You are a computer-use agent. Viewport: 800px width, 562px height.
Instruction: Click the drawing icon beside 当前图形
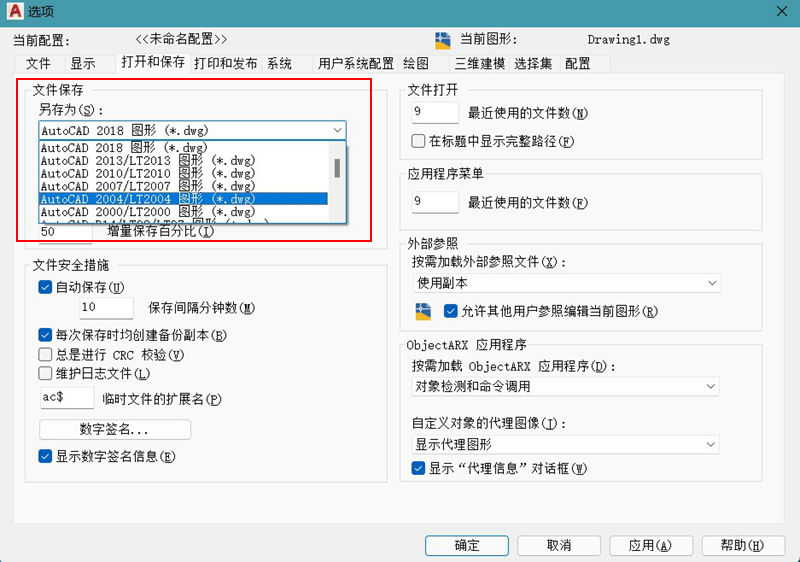click(x=442, y=40)
